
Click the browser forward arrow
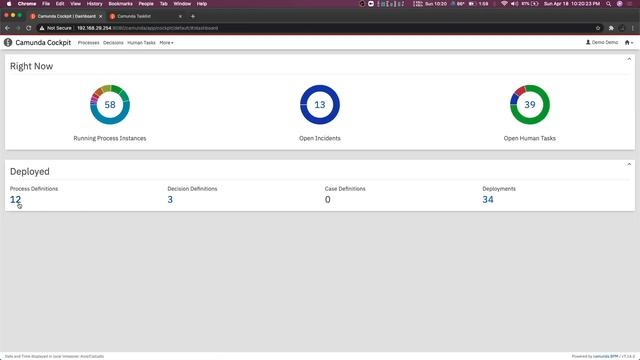(18, 28)
